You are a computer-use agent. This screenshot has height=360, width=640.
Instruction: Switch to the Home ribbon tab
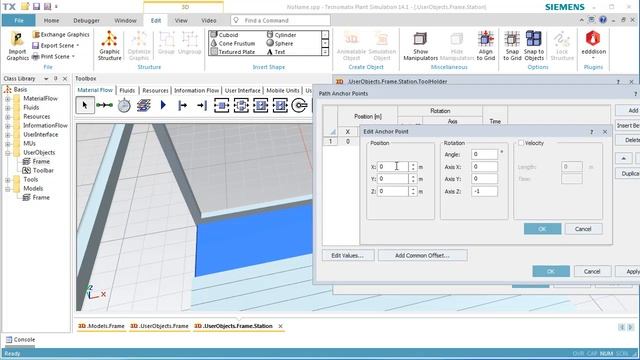(x=51, y=20)
